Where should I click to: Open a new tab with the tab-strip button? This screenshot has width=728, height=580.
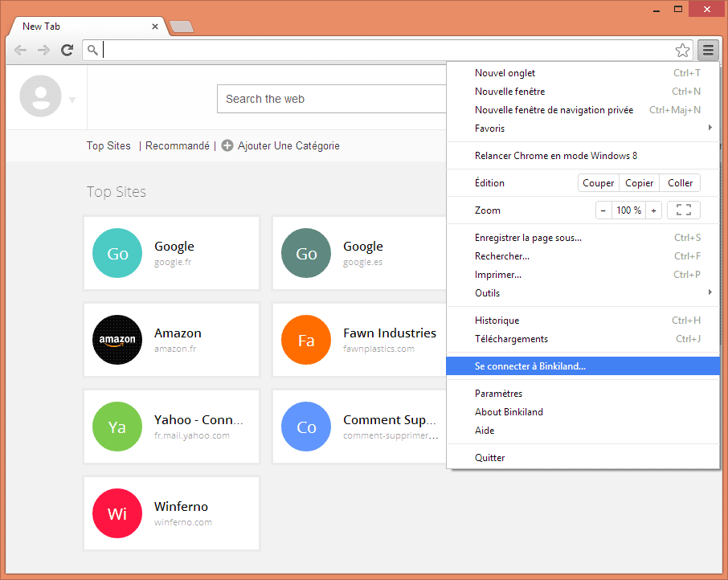[x=182, y=27]
